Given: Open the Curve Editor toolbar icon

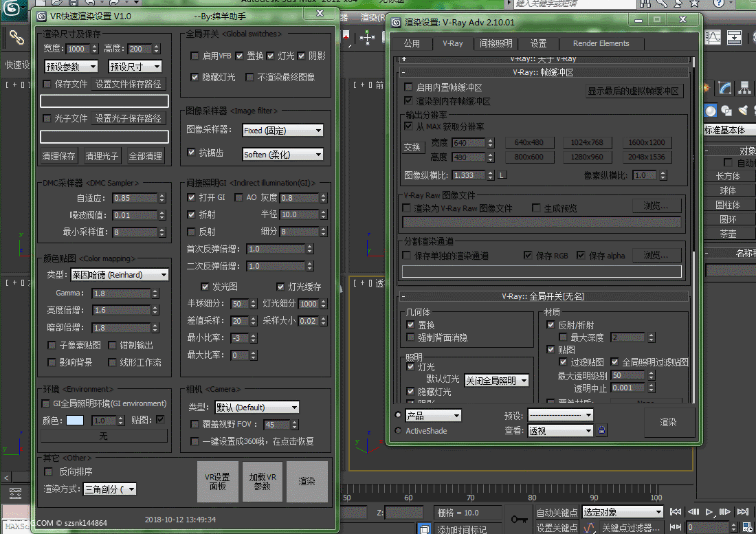Looking at the screenshot, I should [x=714, y=36].
